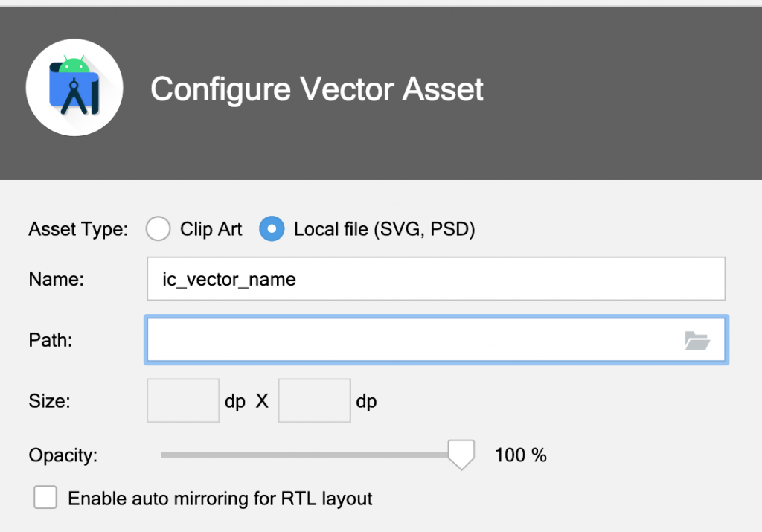Open the folder browse icon in Path
The width and height of the screenshot is (762, 532).
pyautogui.click(x=697, y=341)
